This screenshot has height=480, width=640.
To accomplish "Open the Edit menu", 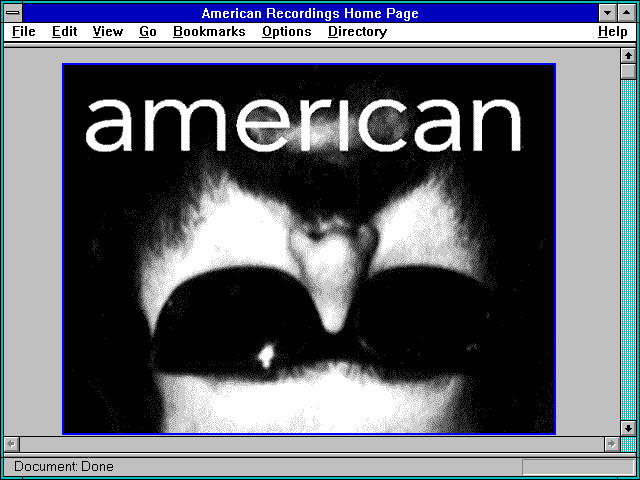I will [x=64, y=32].
